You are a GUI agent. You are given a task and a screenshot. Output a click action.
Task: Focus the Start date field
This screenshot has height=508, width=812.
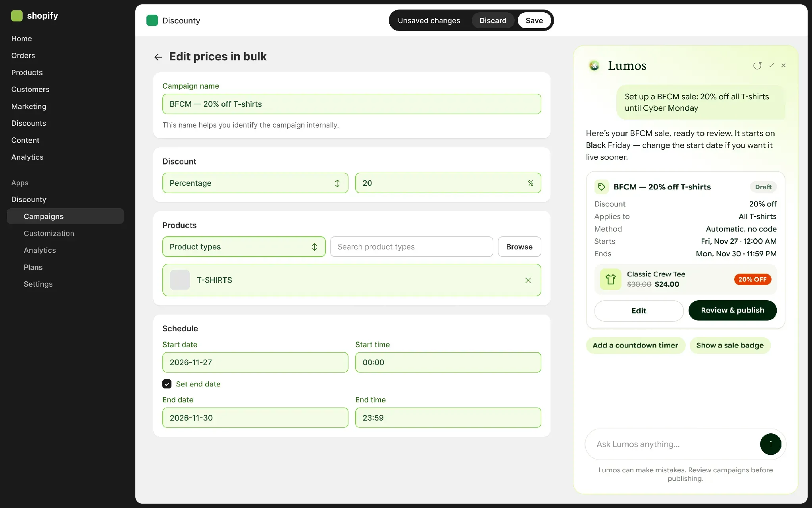pos(255,362)
